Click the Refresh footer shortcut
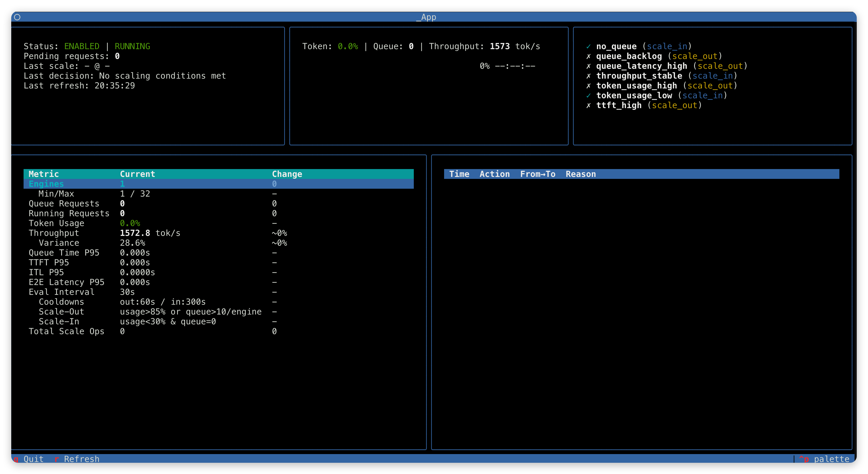 77,459
